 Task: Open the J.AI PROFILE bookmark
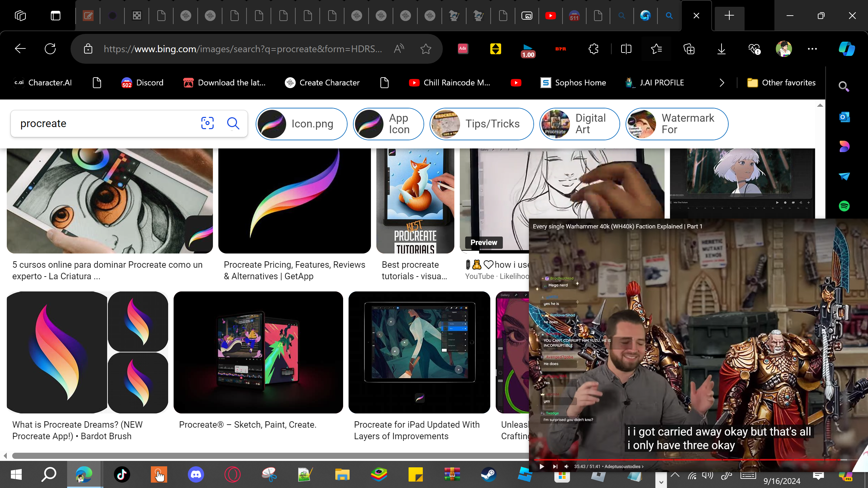tap(654, 83)
